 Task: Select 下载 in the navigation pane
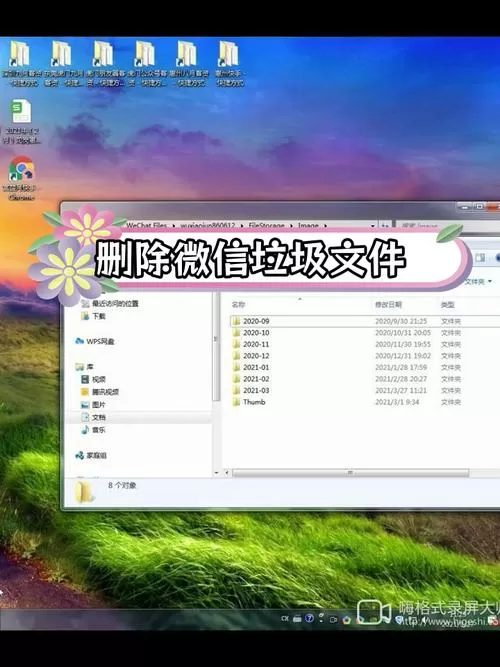coord(94,316)
